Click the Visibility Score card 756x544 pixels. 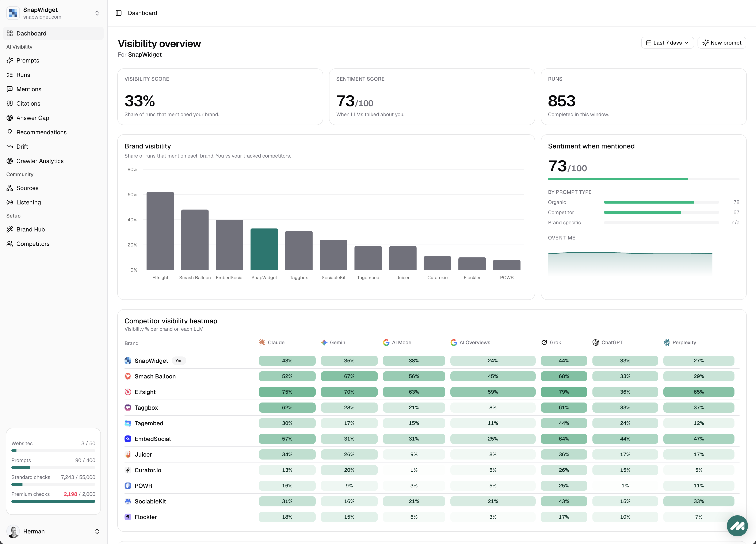tap(220, 97)
